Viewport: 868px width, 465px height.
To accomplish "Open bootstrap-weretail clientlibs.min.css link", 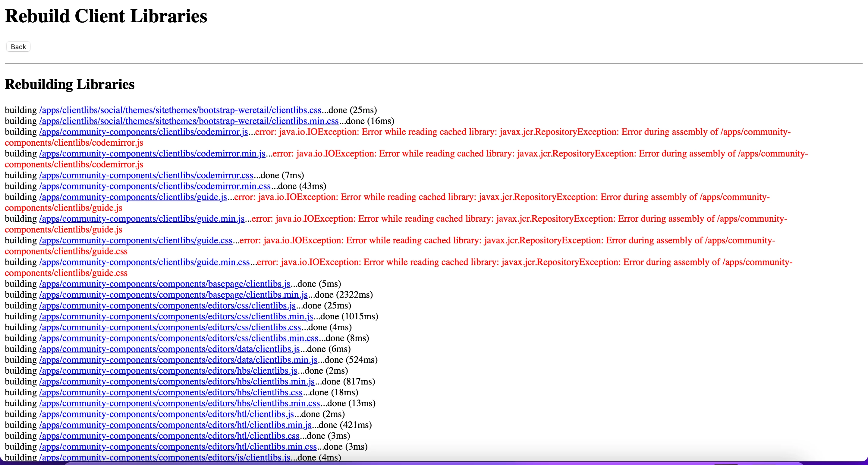I will [x=189, y=121].
